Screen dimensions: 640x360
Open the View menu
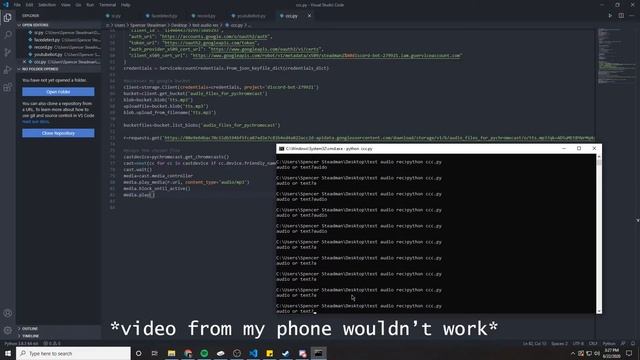pos(66,5)
